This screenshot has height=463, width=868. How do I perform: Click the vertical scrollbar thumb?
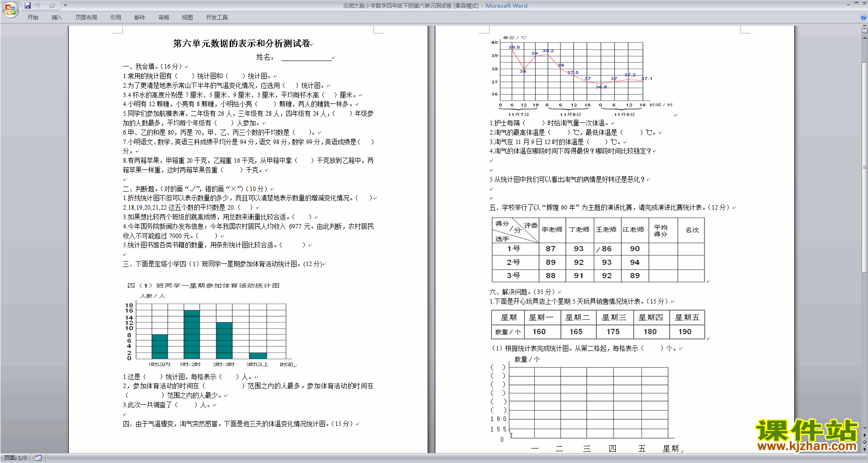[865, 167]
